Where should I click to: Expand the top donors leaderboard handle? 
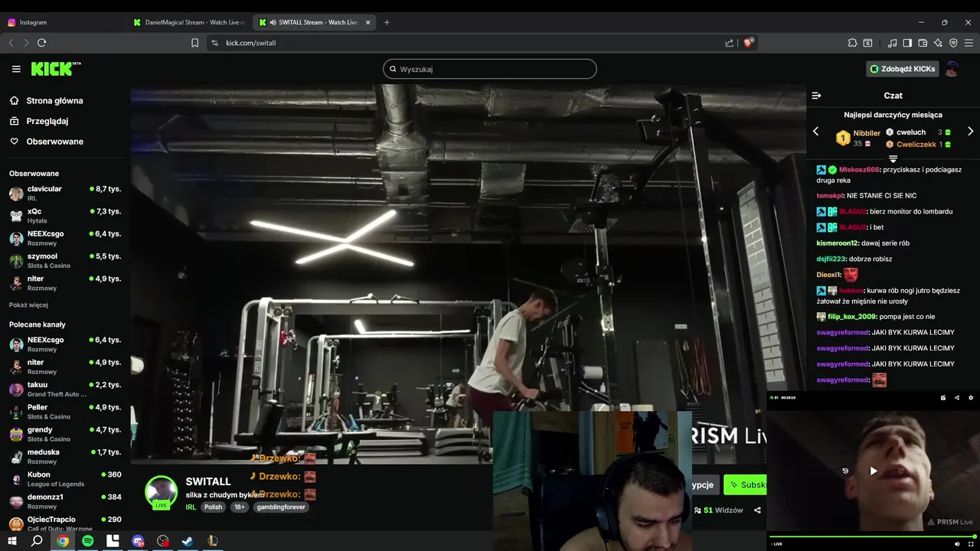pos(893,158)
